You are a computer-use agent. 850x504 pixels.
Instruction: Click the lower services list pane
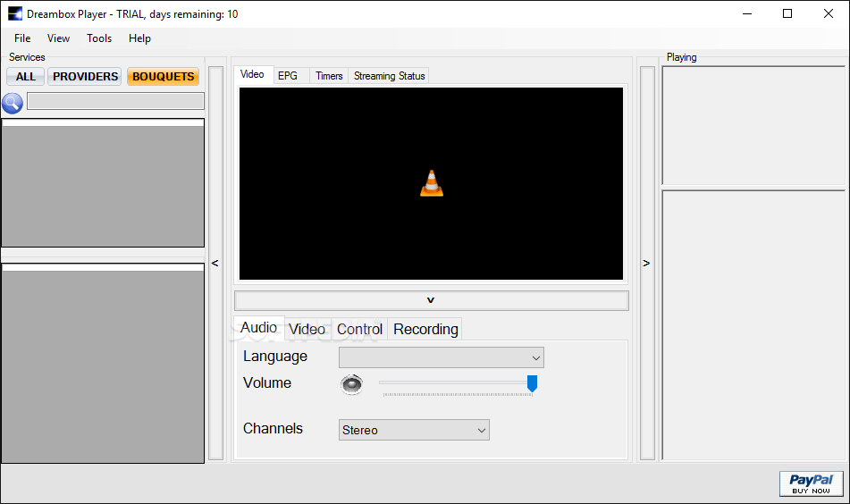pos(103,363)
